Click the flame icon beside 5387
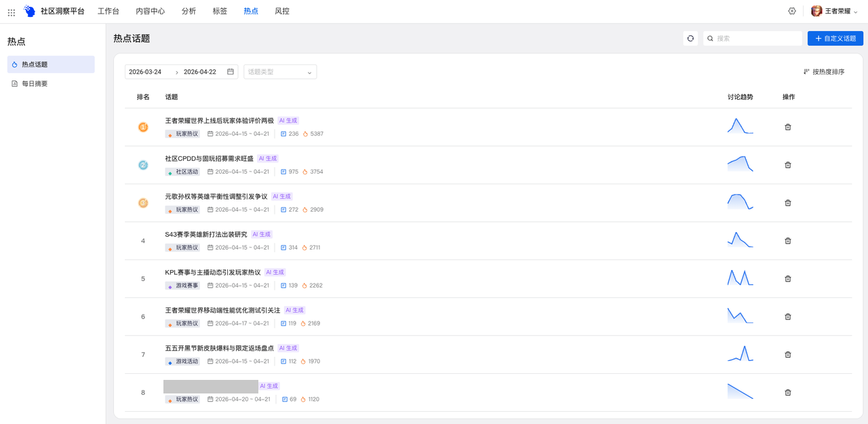 pos(305,134)
